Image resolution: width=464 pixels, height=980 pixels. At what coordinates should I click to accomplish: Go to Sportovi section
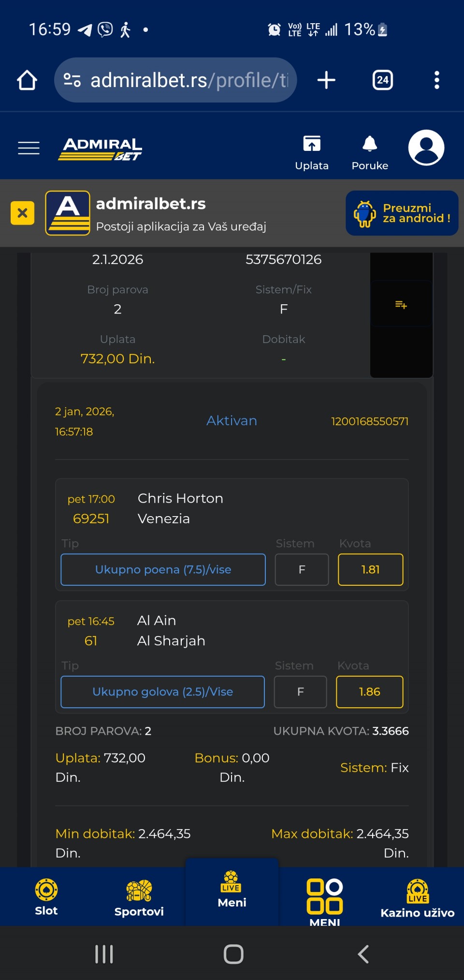point(139,897)
